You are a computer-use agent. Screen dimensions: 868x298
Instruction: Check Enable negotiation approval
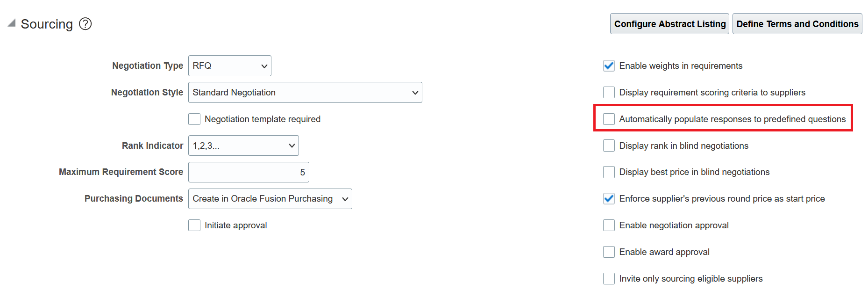609,225
